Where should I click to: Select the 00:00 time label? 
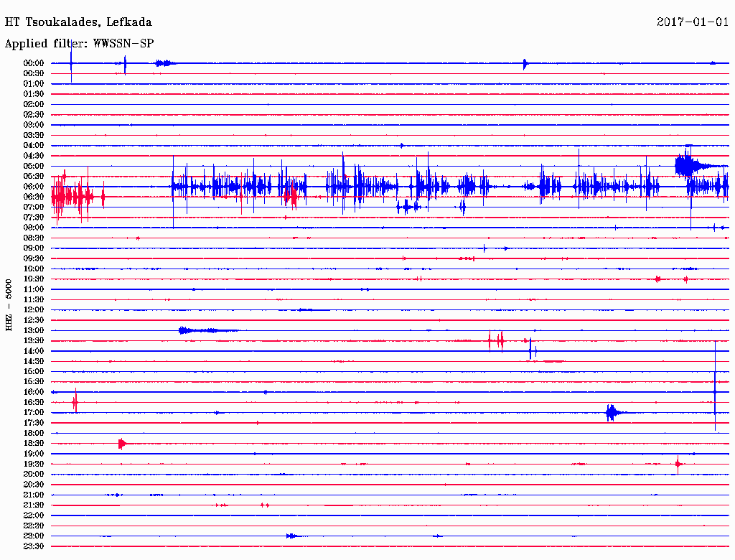[x=33, y=63]
